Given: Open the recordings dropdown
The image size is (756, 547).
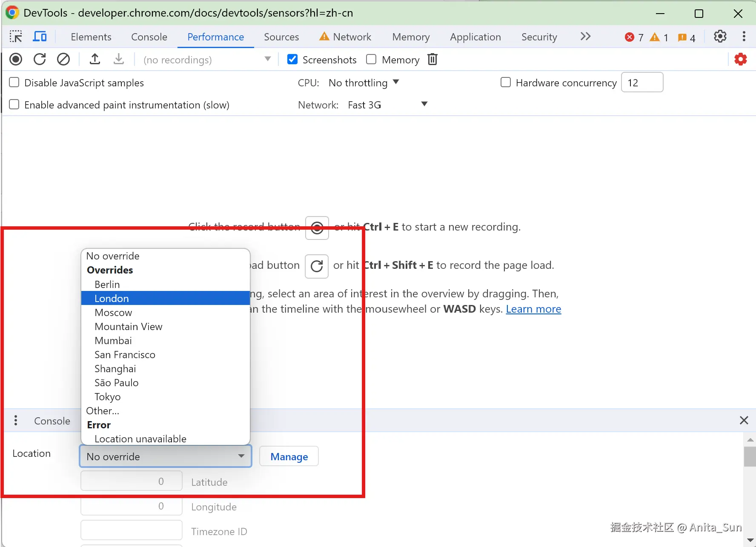Looking at the screenshot, I should pyautogui.click(x=207, y=60).
